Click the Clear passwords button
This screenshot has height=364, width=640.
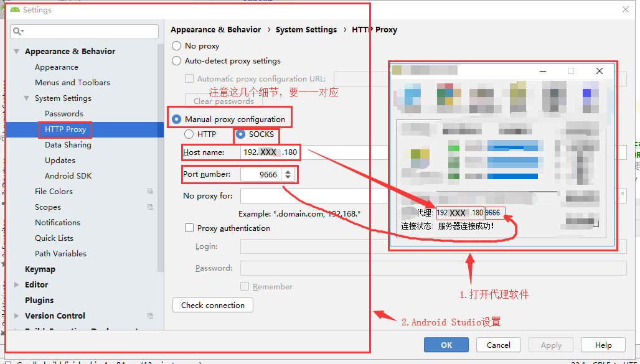pyautogui.click(x=224, y=101)
